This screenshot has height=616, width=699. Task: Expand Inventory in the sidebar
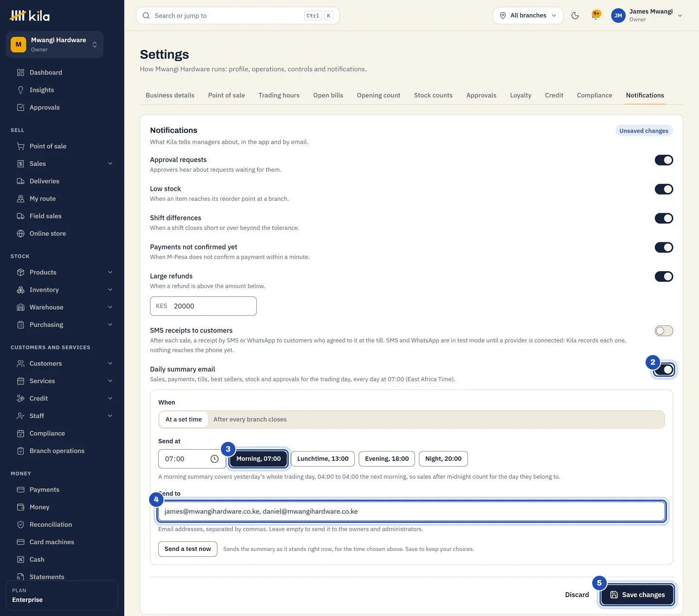pos(110,290)
